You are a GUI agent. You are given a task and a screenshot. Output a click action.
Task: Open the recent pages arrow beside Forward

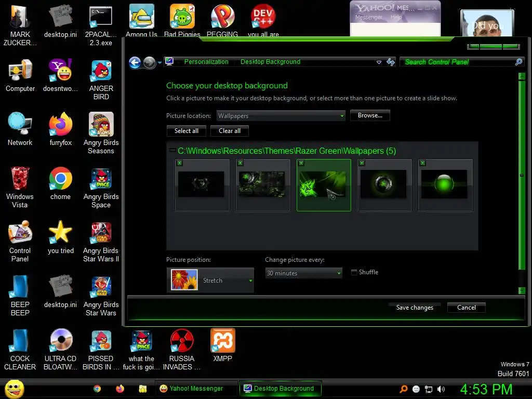[159, 62]
